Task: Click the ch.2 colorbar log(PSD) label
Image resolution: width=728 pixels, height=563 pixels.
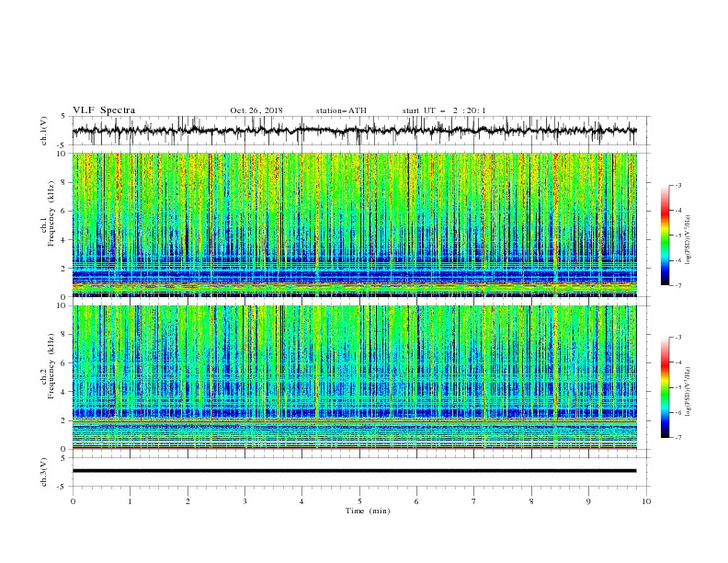Action: pos(689,391)
